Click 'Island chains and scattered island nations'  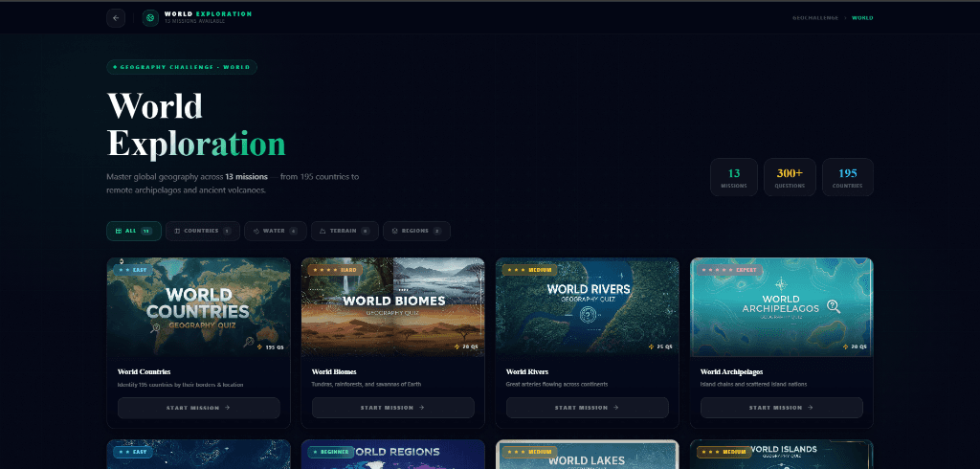[x=754, y=385]
